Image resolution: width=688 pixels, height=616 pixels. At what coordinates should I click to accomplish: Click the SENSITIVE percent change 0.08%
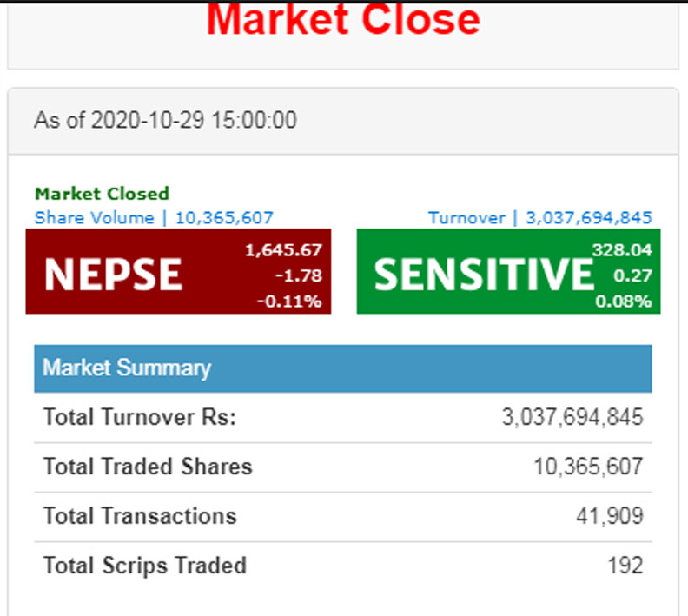[x=623, y=301]
